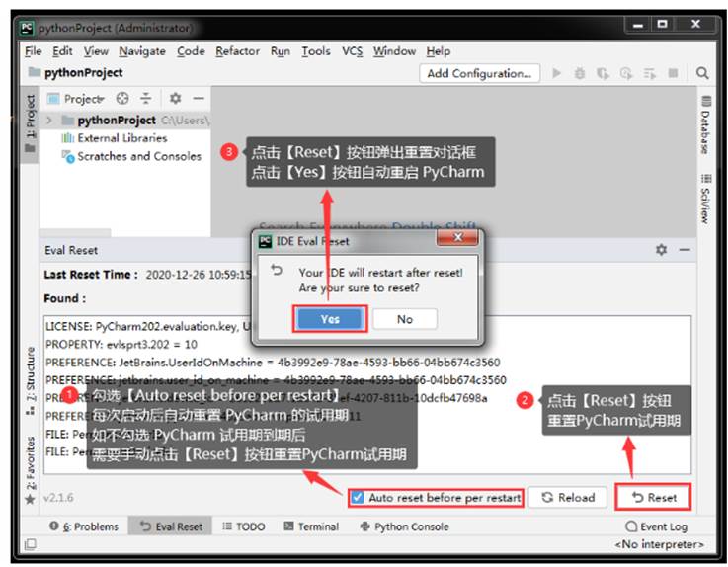Open the Window menu
728x567 pixels.
pyautogui.click(x=394, y=51)
